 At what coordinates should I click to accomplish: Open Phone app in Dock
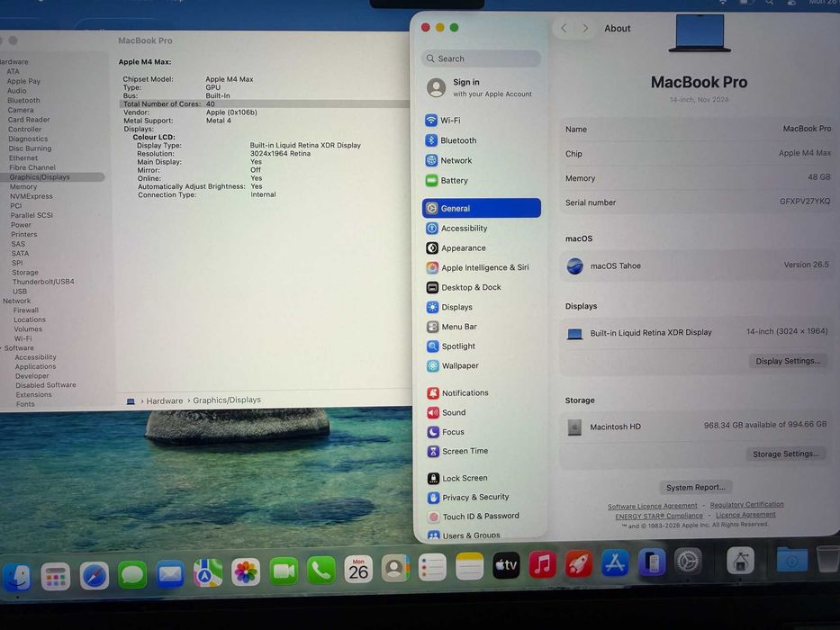click(321, 571)
